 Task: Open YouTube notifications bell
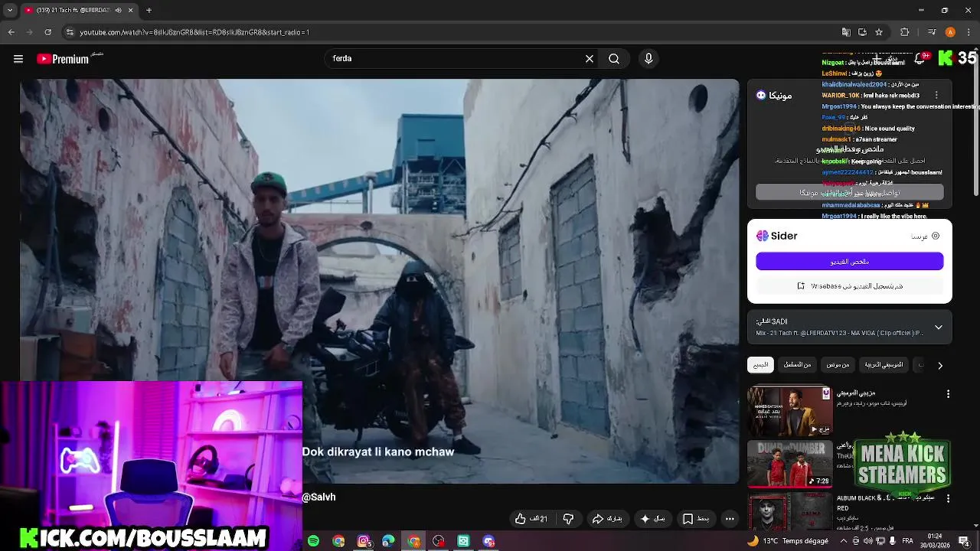920,59
